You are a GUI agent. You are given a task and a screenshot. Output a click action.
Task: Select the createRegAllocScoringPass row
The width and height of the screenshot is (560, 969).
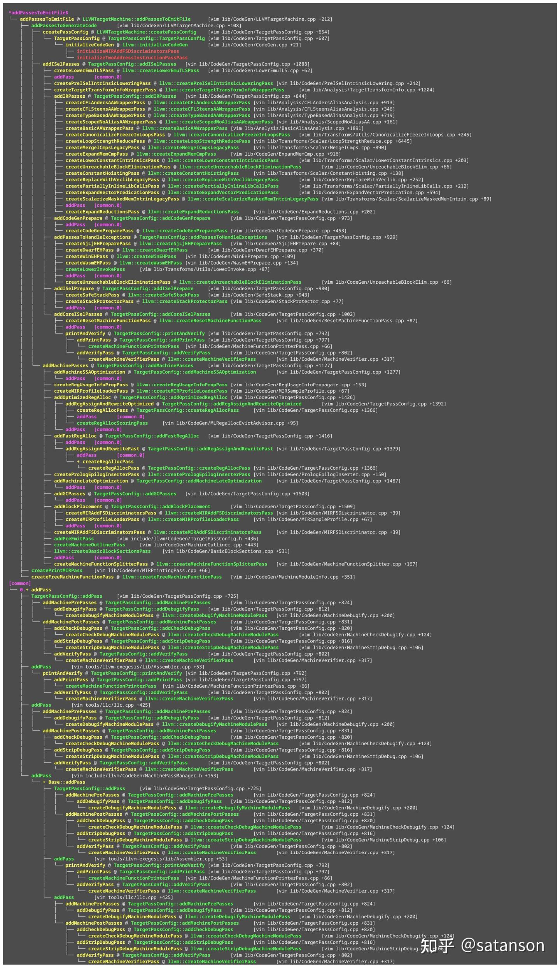click(x=187, y=423)
